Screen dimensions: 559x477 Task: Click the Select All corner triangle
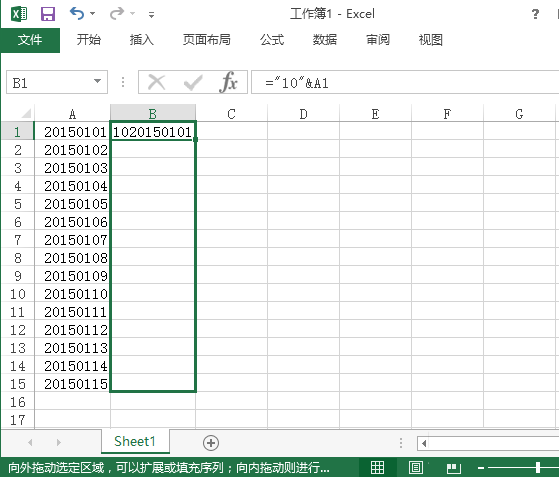26,113
